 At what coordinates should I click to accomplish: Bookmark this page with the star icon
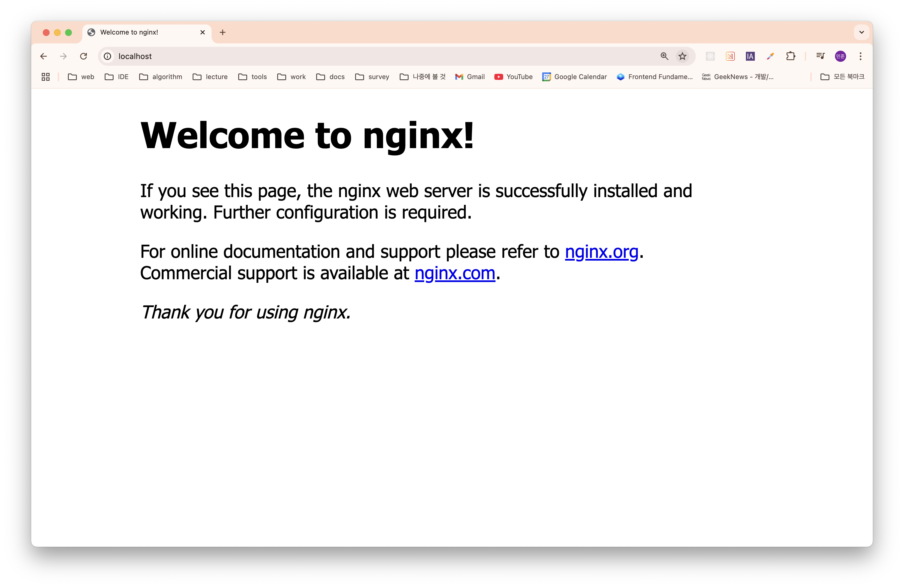tap(682, 56)
